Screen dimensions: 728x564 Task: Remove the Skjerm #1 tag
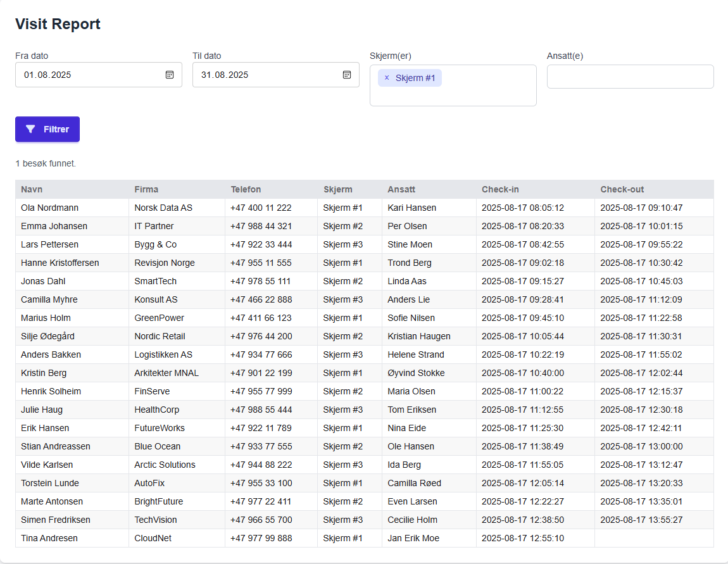click(x=387, y=78)
